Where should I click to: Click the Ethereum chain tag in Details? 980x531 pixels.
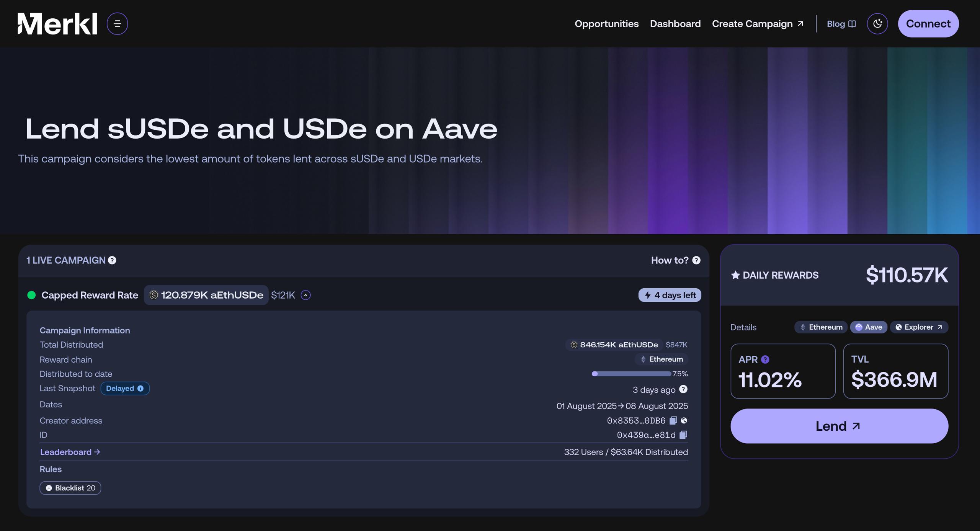point(821,327)
